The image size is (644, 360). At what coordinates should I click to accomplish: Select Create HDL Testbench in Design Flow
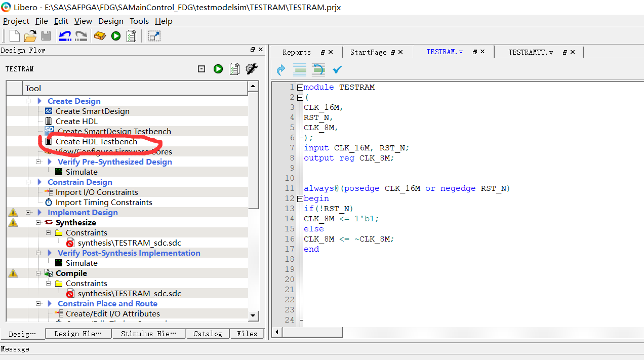pyautogui.click(x=97, y=141)
